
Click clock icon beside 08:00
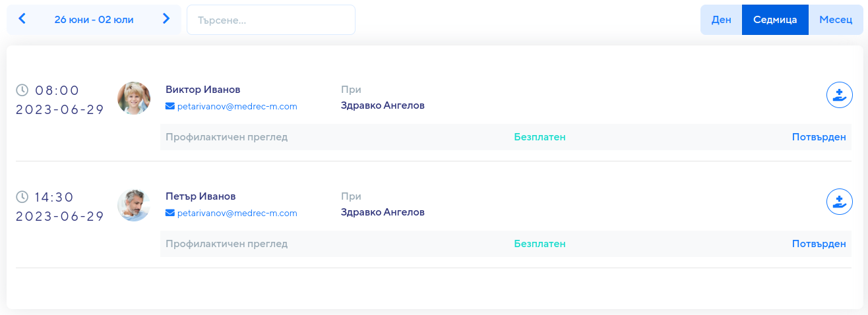22,90
